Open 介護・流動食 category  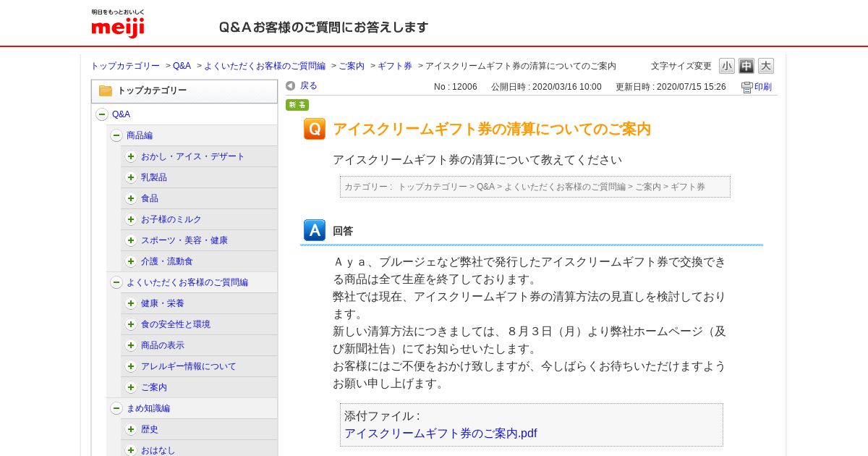pos(167,261)
